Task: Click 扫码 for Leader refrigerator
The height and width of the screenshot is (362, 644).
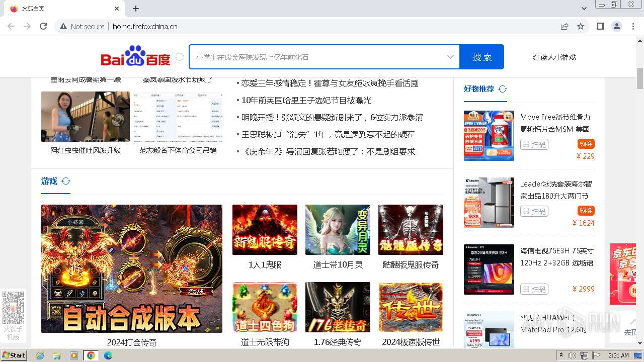Action: point(534,212)
